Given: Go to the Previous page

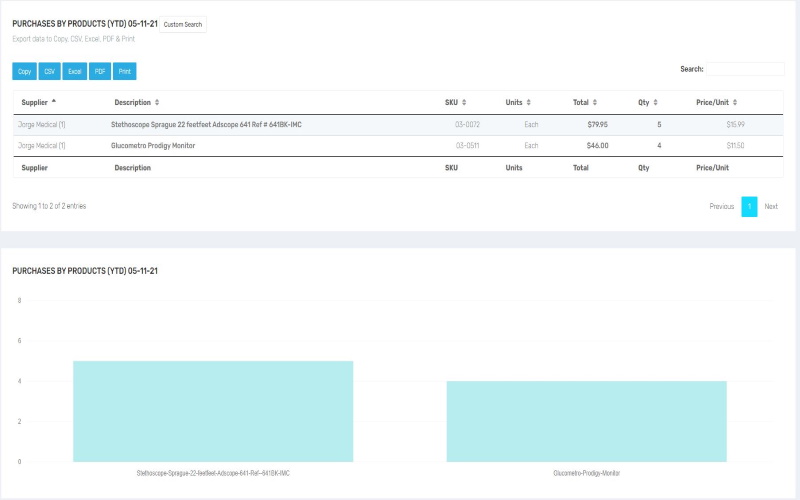Looking at the screenshot, I should [x=721, y=207].
